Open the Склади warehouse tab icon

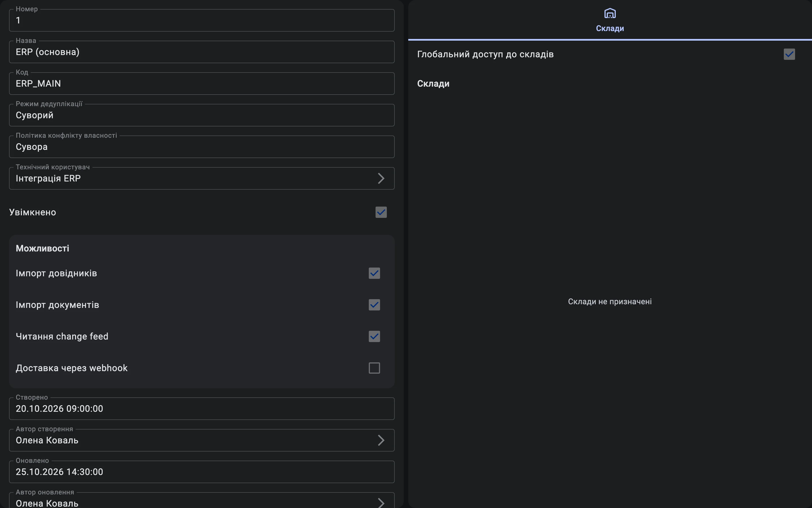tap(610, 14)
